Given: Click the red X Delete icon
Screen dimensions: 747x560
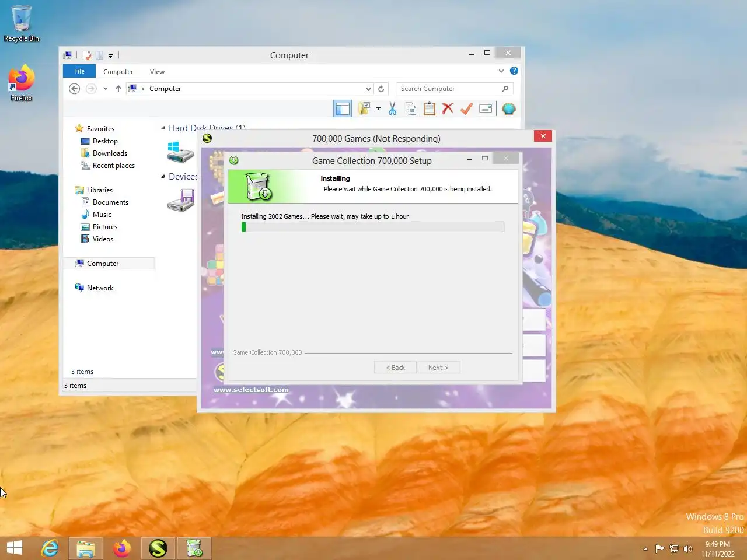Looking at the screenshot, I should click(448, 108).
